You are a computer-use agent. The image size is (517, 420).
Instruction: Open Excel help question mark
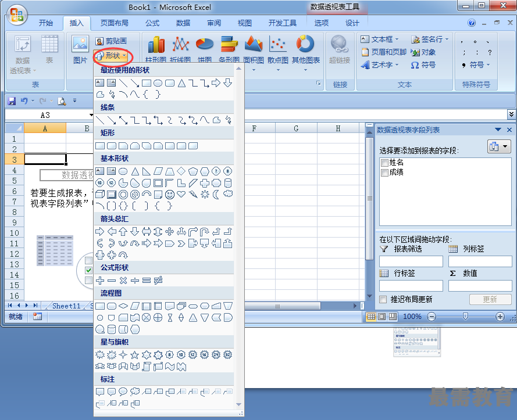click(472, 23)
